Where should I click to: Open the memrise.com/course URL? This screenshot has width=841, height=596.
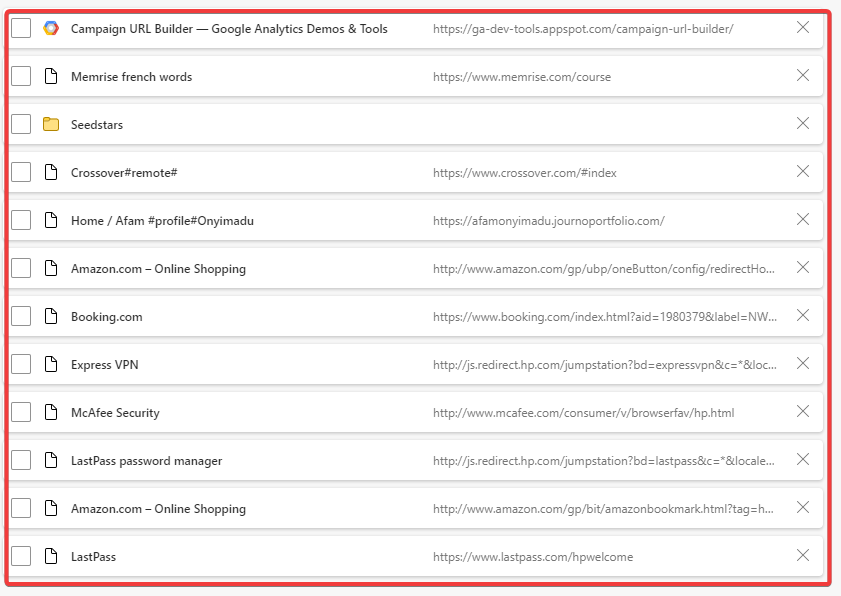click(x=522, y=77)
